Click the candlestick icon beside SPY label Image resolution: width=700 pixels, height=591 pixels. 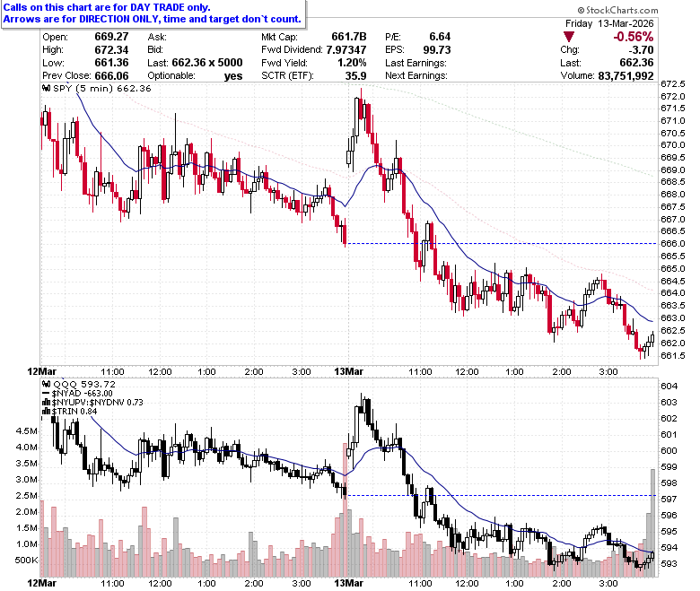click(x=46, y=88)
